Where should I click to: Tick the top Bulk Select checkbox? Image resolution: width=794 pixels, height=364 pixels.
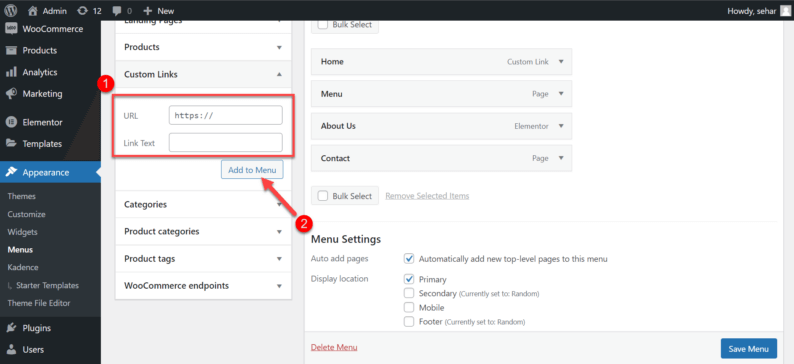tap(322, 24)
